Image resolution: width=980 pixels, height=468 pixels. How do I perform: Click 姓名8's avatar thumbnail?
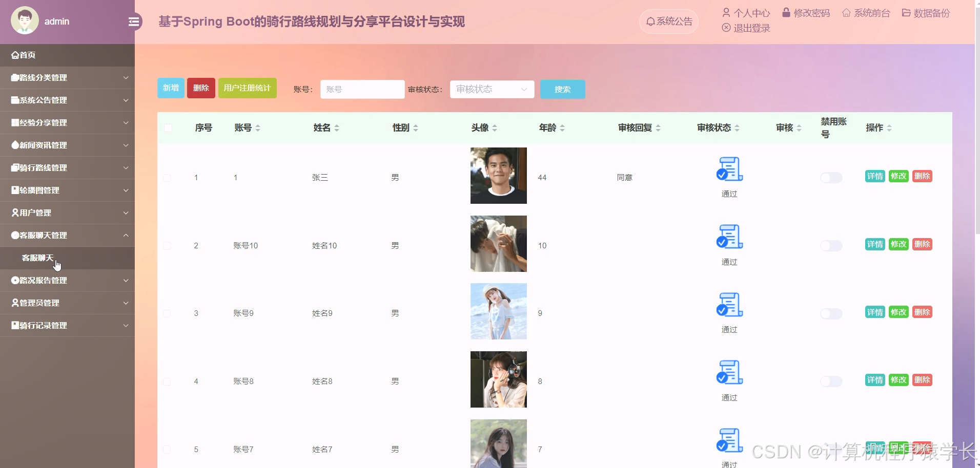pyautogui.click(x=499, y=379)
